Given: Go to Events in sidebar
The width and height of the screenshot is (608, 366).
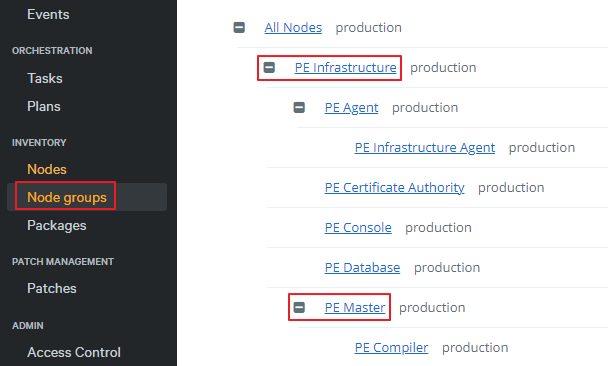Looking at the screenshot, I should coord(48,14).
